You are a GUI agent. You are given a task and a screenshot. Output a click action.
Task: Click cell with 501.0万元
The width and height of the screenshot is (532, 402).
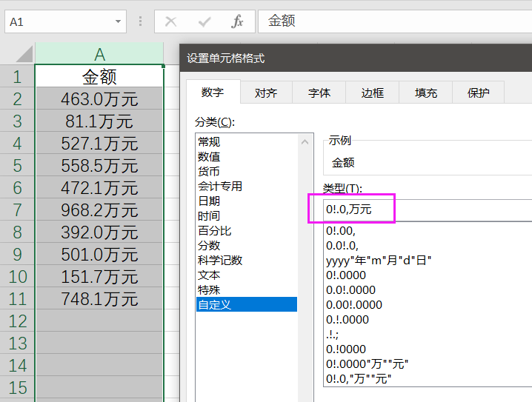[99, 254]
